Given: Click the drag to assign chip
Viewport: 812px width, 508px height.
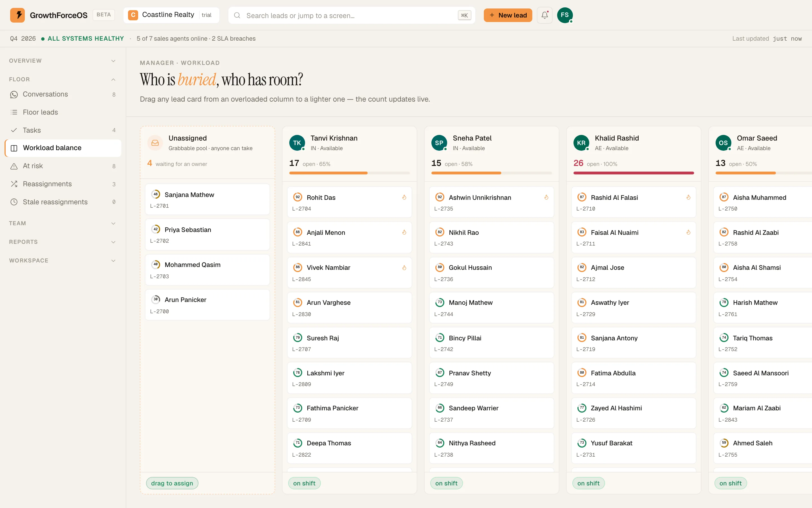Looking at the screenshot, I should coord(172,483).
